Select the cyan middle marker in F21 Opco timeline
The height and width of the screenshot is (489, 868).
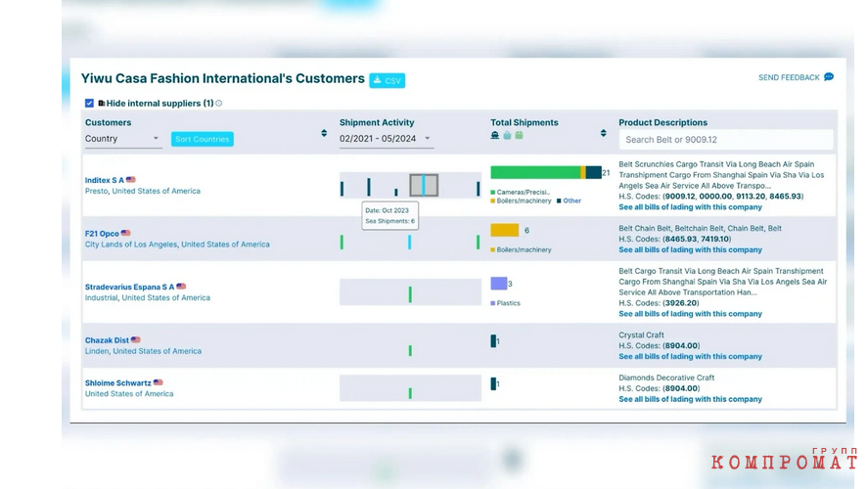coord(410,242)
